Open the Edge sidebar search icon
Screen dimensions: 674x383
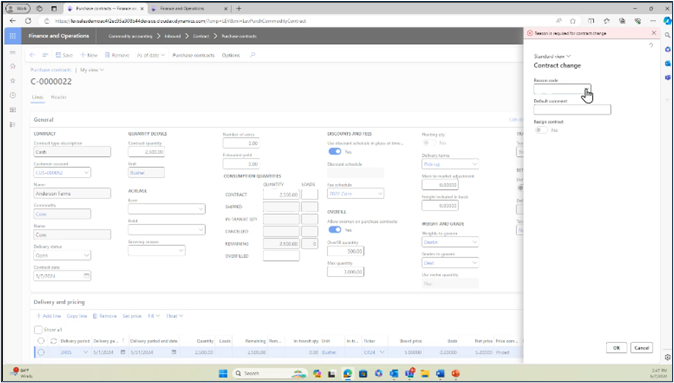(x=667, y=35)
